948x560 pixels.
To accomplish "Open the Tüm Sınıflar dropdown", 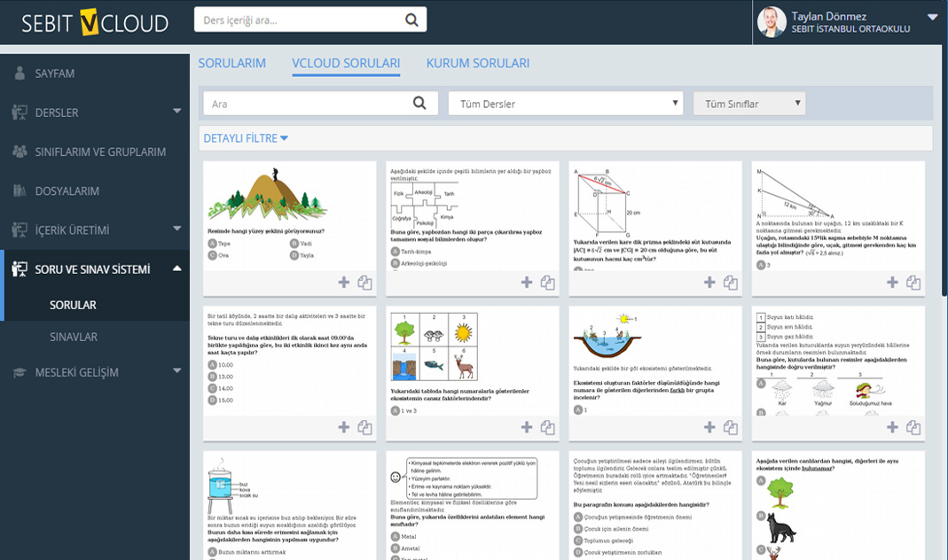I will (748, 104).
